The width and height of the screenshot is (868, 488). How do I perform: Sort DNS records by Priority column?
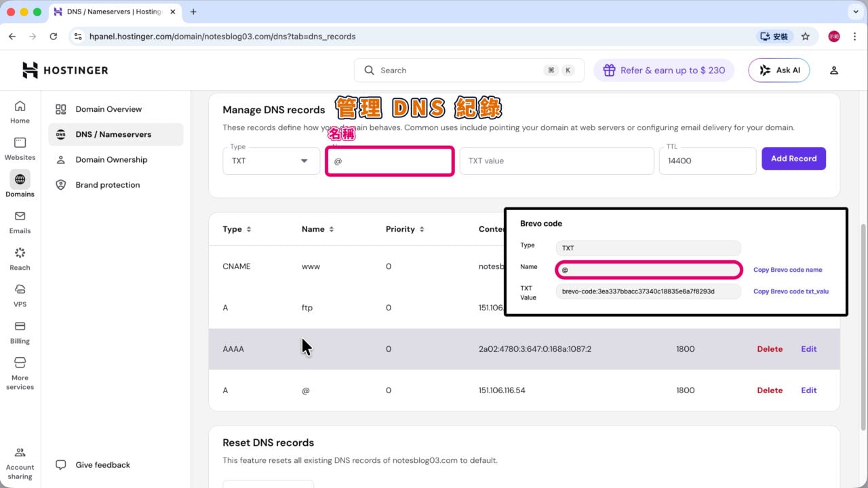coord(405,229)
